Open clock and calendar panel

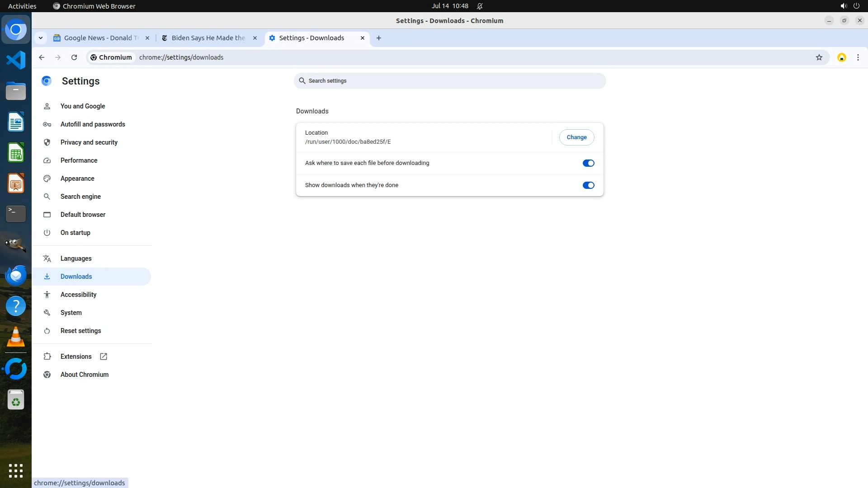tap(449, 6)
